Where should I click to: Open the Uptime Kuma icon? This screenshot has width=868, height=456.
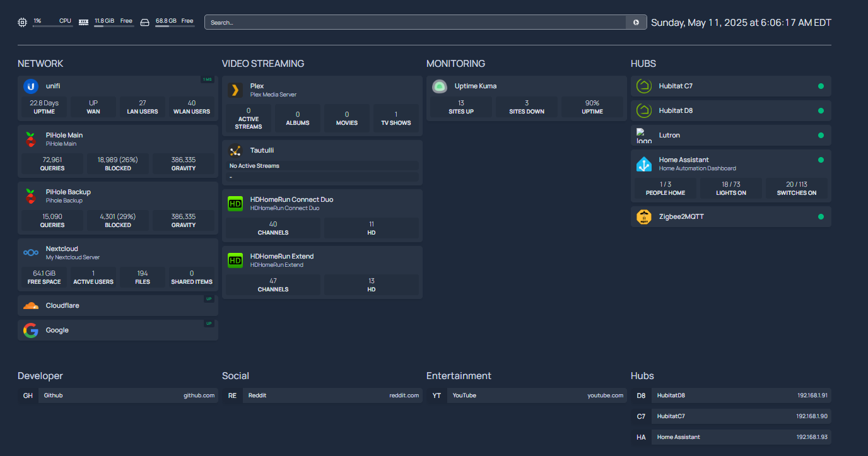440,86
